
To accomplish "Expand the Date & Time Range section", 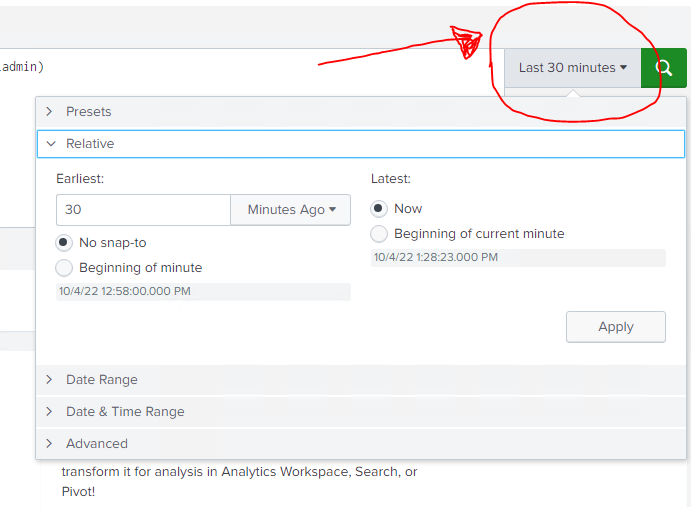I will (x=125, y=412).
